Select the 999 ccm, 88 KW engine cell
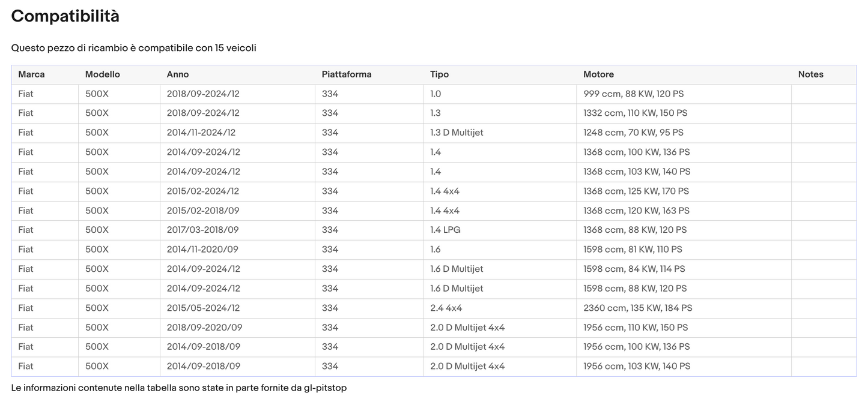 pyautogui.click(x=633, y=94)
